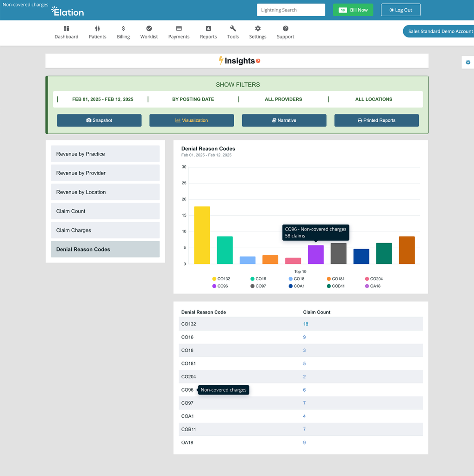Toggle COA1 legend entry in chart
The width and height of the screenshot is (474, 476).
click(x=296, y=286)
